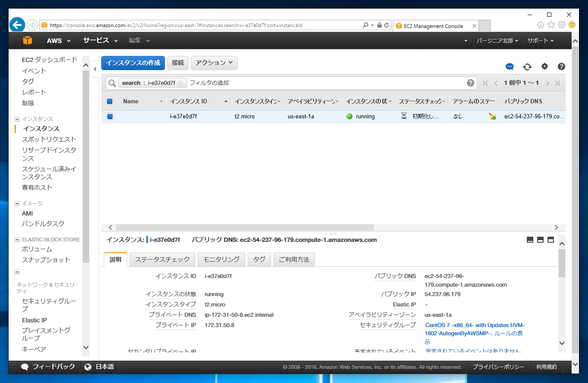Collapse the インスタンス sidebar section
Viewport: 588px width, 383px height.
(17, 119)
